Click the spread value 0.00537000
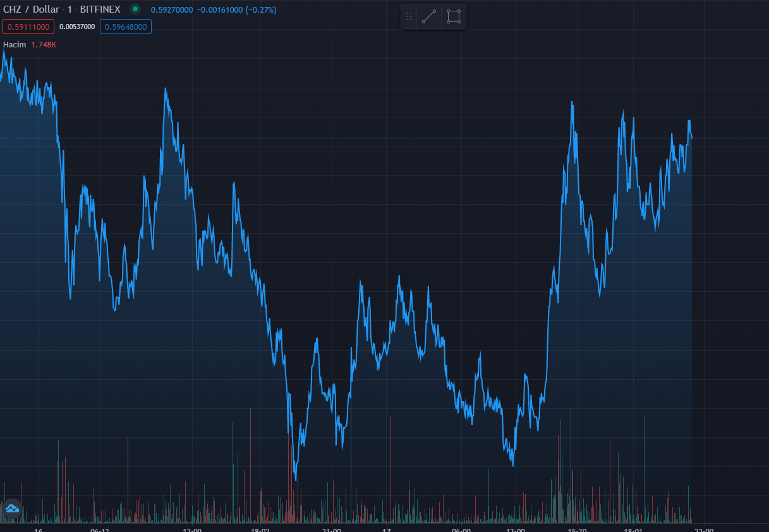Viewport: 769px width, 532px height. pos(77,27)
